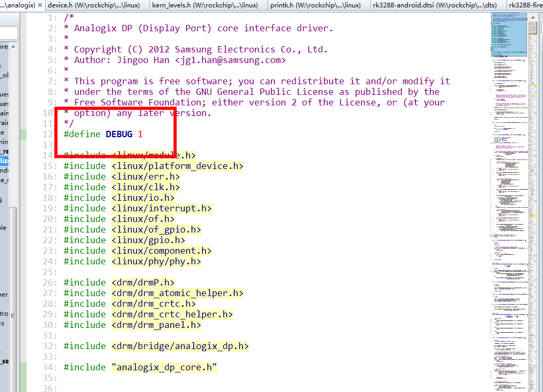This screenshot has width=543, height=392.
Task: Click the include <linux/err.h> line
Action: click(x=122, y=176)
